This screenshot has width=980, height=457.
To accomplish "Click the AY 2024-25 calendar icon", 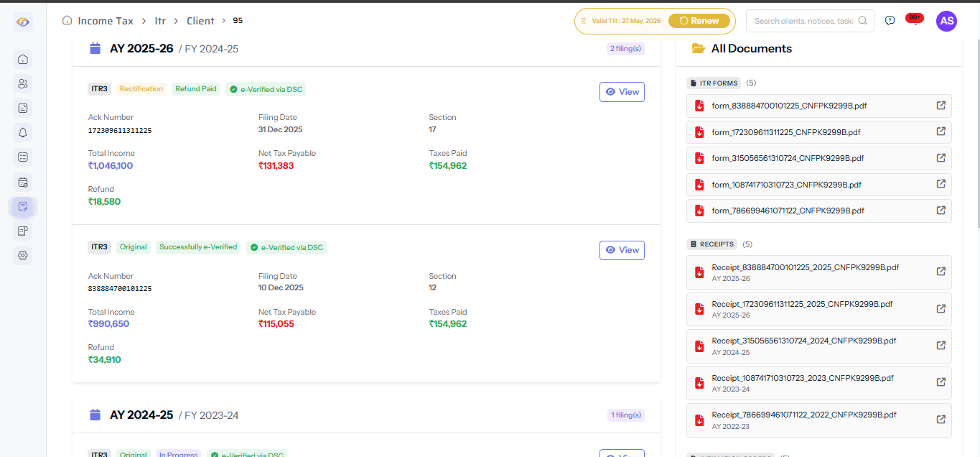I will pos(95,415).
